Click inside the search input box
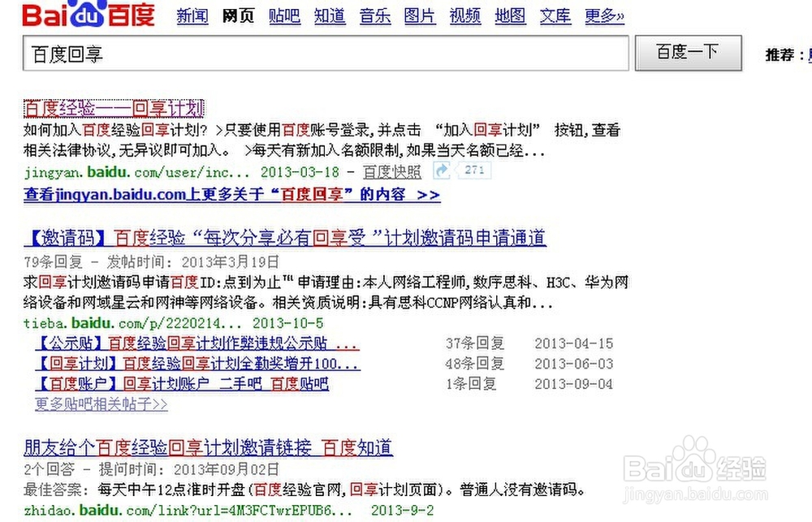812x522 pixels. click(x=325, y=53)
